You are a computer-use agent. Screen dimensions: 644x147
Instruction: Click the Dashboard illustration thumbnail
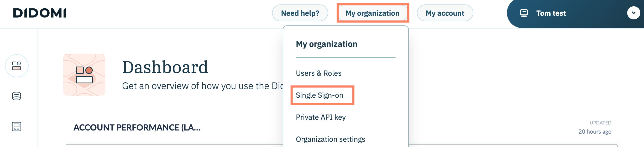coord(84,75)
